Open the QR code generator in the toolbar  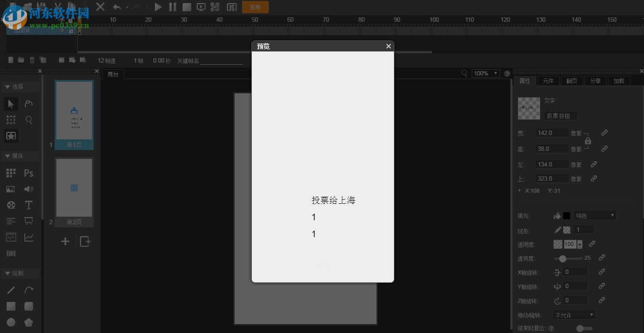(x=215, y=7)
